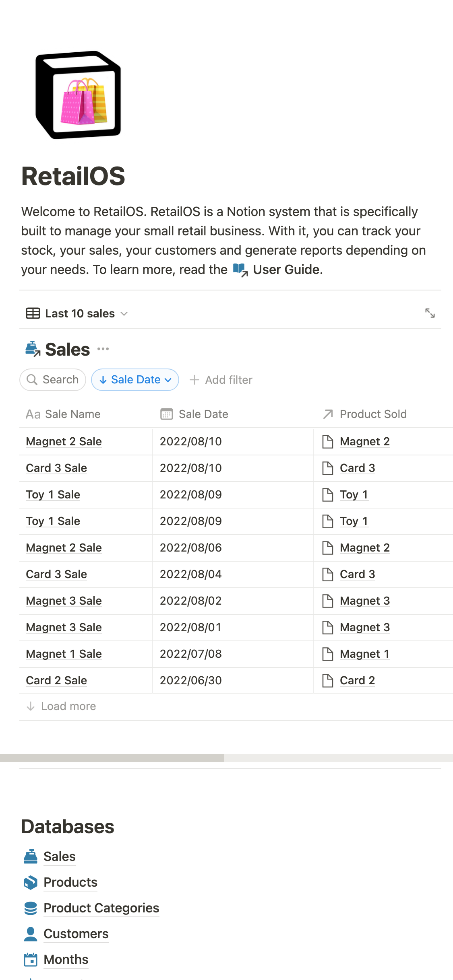Screen dimensions: 453x980
Task: Click the RetailOS shopping bags page icon
Action: [x=79, y=95]
